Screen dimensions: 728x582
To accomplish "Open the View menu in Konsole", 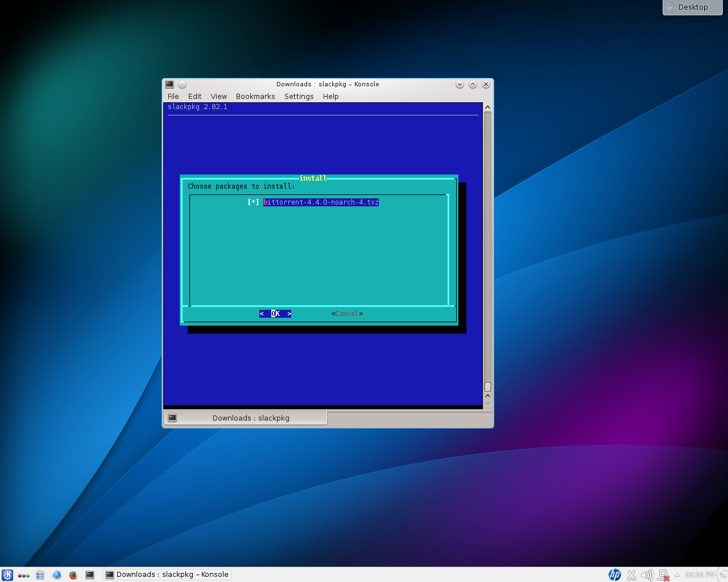I will coord(219,97).
